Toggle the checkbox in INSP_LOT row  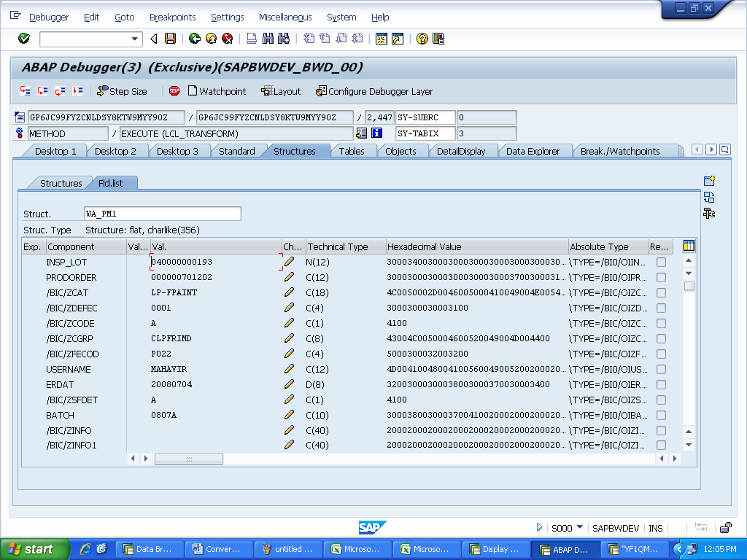click(x=661, y=262)
